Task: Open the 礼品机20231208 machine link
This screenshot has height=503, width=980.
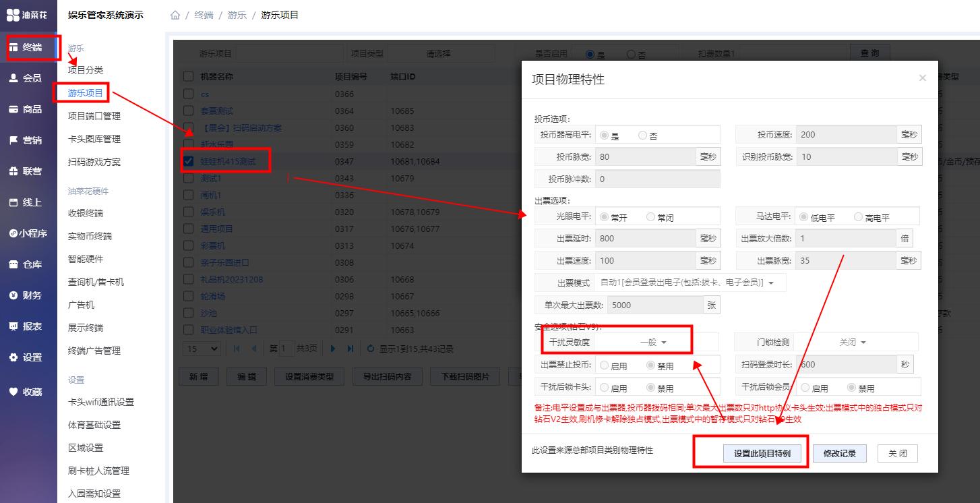Action: click(x=232, y=279)
